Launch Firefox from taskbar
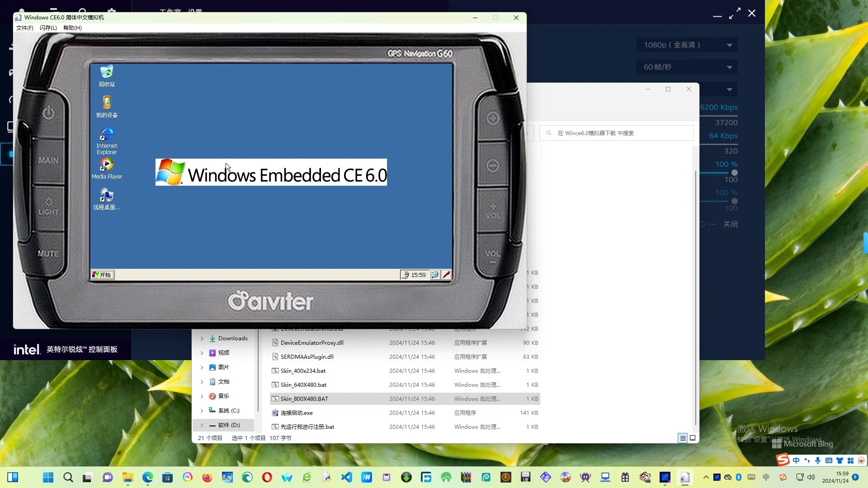Image resolution: width=868 pixels, height=488 pixels. pyautogui.click(x=207, y=477)
